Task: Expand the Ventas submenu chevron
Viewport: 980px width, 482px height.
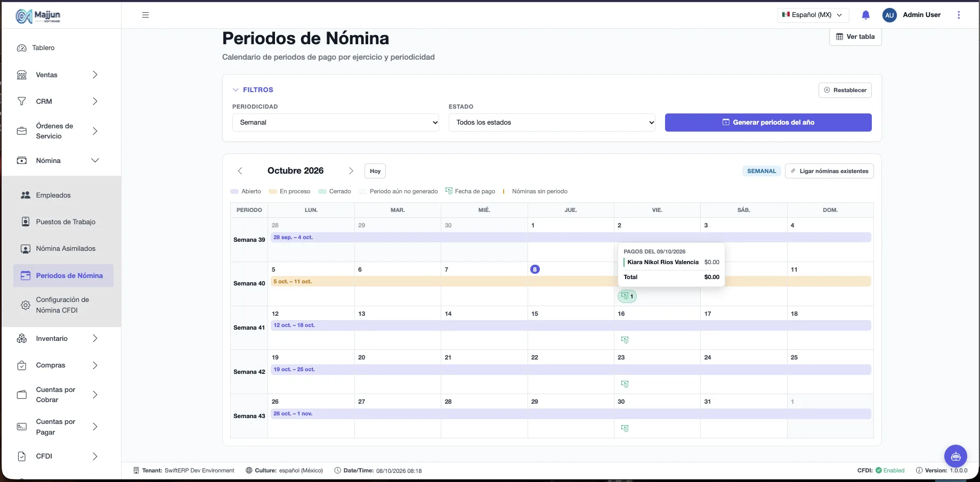Action: 95,75
